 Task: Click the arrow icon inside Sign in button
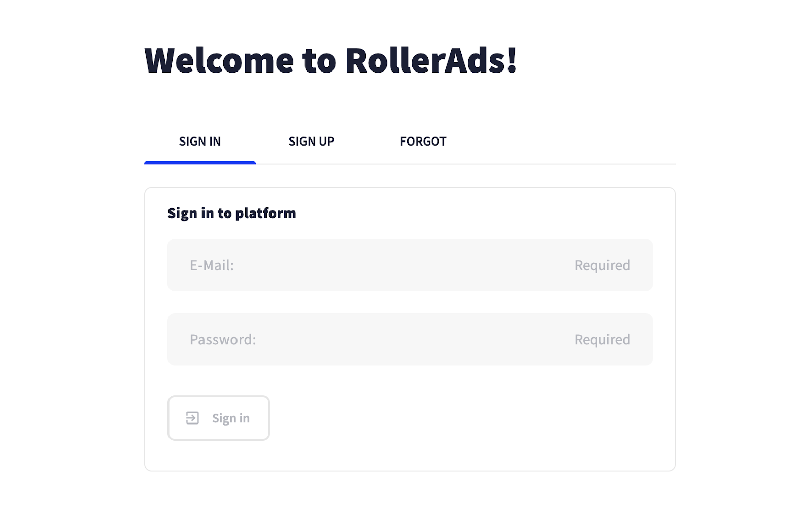[x=192, y=418]
